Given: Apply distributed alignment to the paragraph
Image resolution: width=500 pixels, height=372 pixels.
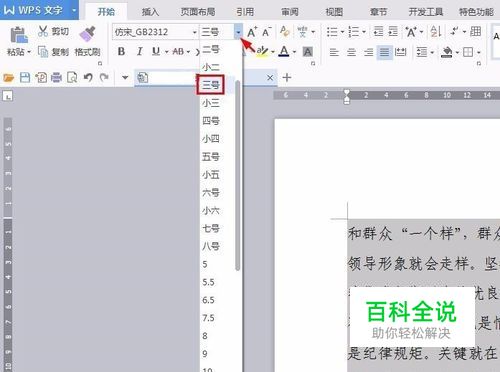Looking at the screenshot, I should [400, 52].
